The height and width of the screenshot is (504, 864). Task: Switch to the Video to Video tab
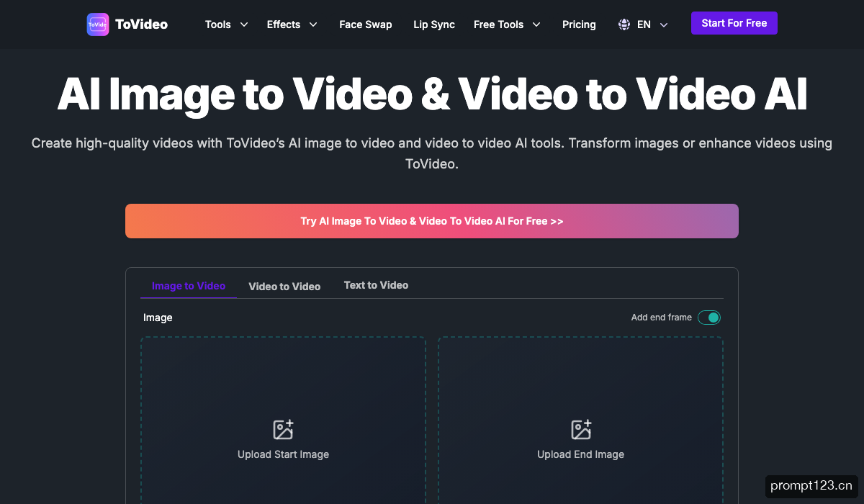[x=284, y=287]
